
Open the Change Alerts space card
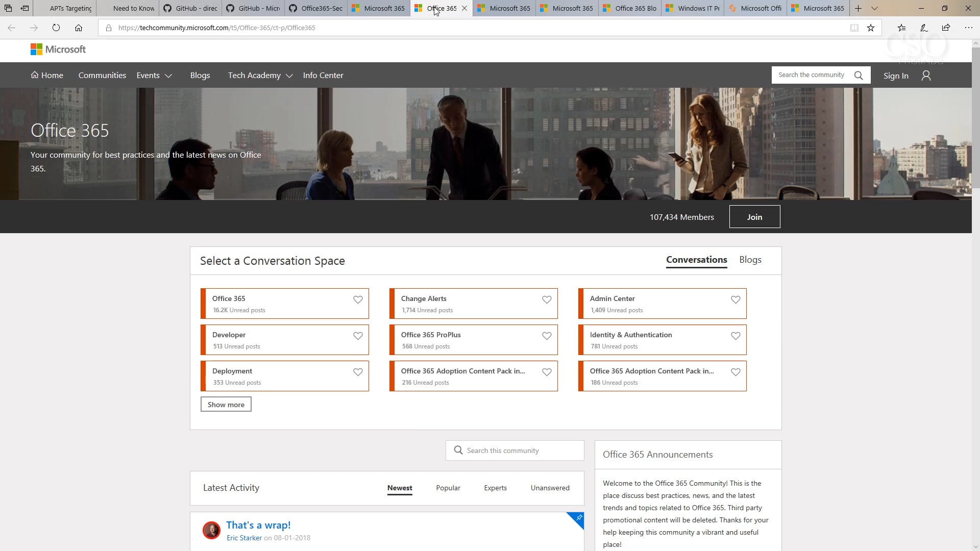474,304
